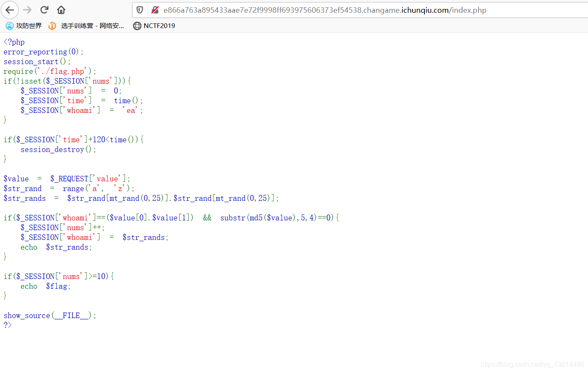Click the 'session_start();' line

37,62
